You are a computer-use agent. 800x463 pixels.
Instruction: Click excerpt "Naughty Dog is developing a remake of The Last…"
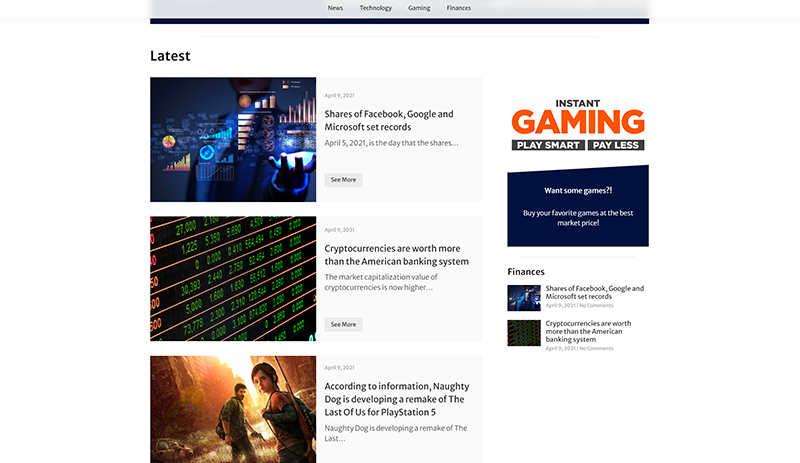396,433
